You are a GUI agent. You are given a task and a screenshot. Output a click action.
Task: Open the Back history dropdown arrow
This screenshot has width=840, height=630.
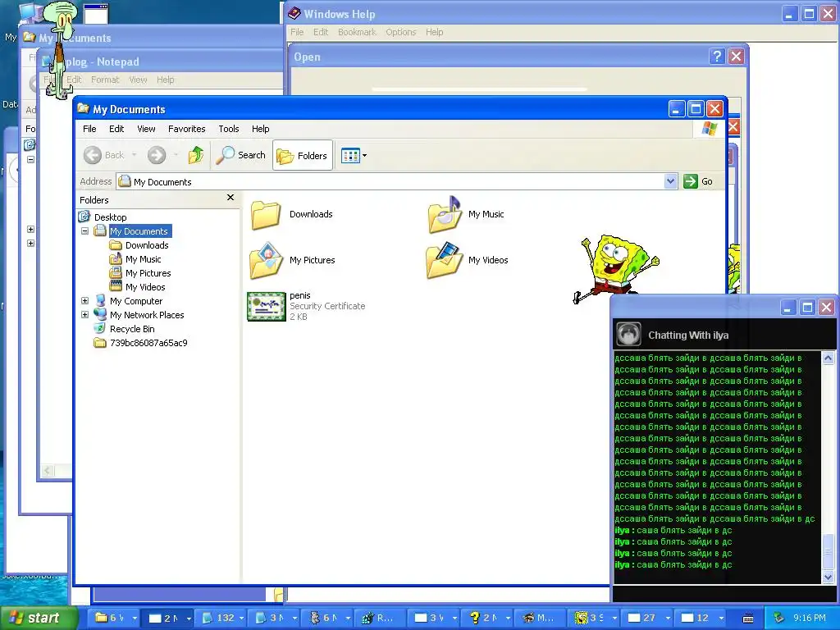pyautogui.click(x=134, y=155)
